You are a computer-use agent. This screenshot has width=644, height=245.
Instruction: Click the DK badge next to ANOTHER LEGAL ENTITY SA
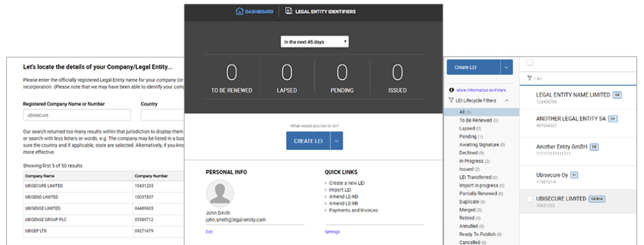click(x=613, y=119)
